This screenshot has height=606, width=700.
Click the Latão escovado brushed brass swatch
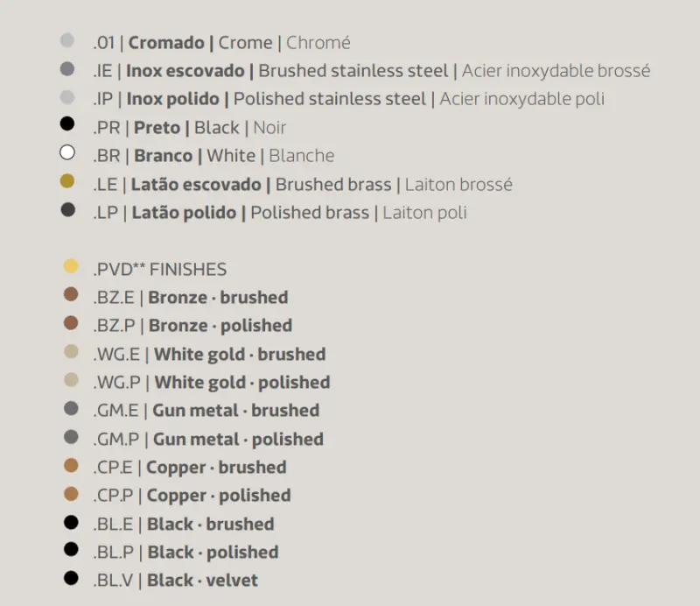click(67, 182)
